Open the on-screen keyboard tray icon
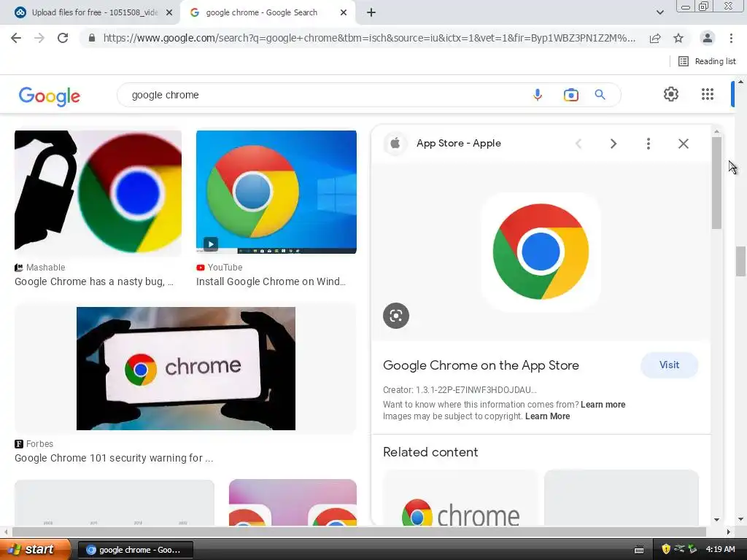Viewport: 747px width, 560px height. click(x=639, y=550)
